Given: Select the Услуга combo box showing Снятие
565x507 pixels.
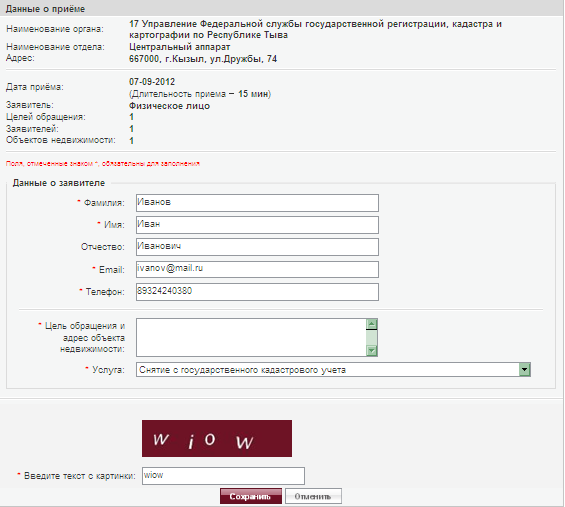Looking at the screenshot, I should 333,370.
